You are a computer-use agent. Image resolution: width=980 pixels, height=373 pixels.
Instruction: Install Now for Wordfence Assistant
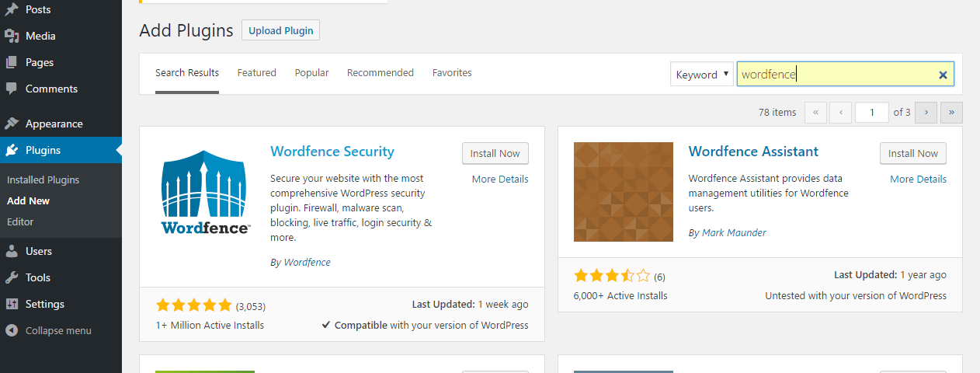coord(913,154)
